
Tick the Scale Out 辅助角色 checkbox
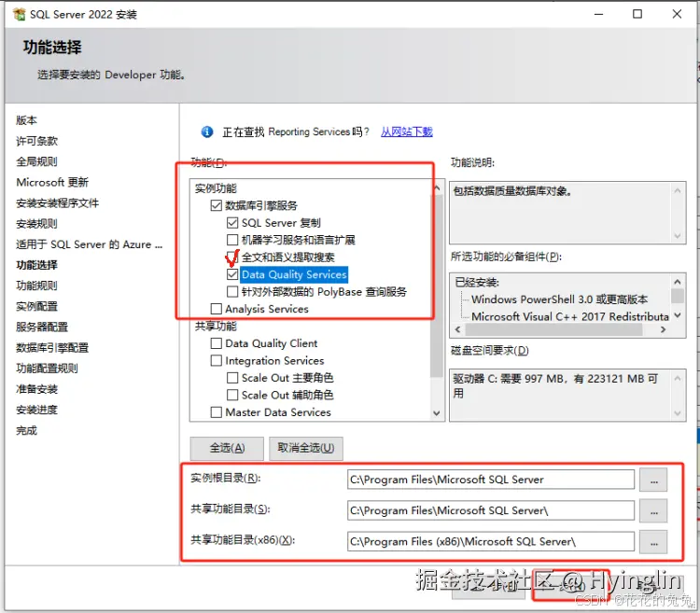pyautogui.click(x=232, y=396)
